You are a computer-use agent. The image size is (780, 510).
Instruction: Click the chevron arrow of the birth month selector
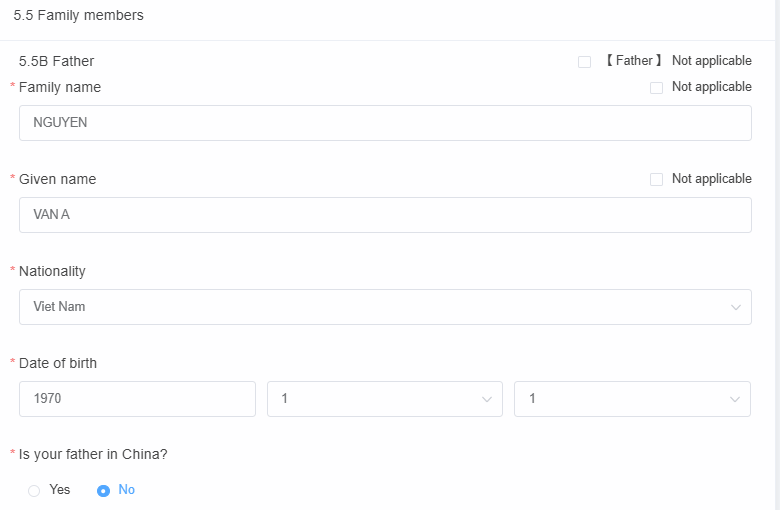pos(487,399)
